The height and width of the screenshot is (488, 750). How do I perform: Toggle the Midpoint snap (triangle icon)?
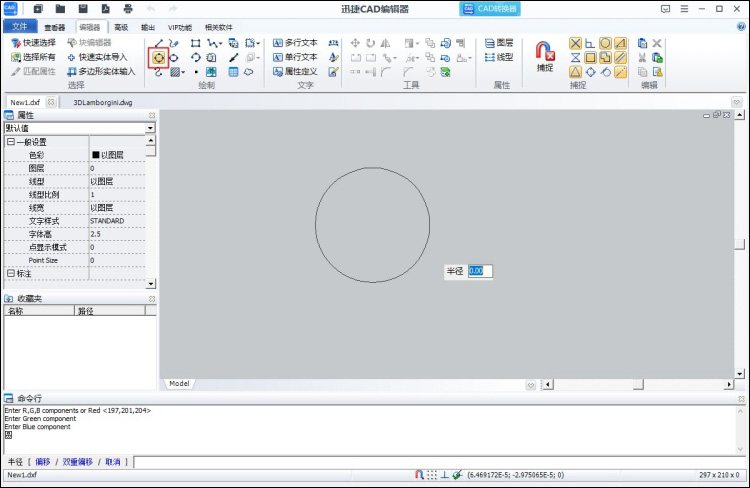point(575,72)
